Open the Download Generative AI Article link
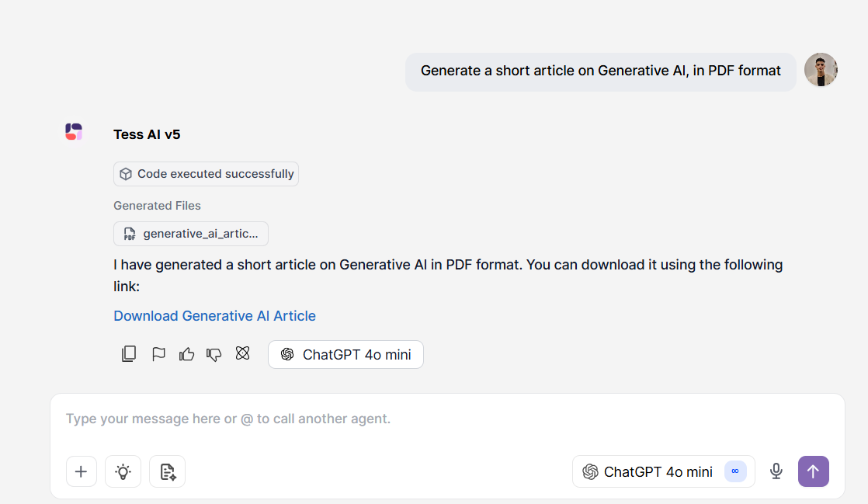The height and width of the screenshot is (504, 868). 215,316
